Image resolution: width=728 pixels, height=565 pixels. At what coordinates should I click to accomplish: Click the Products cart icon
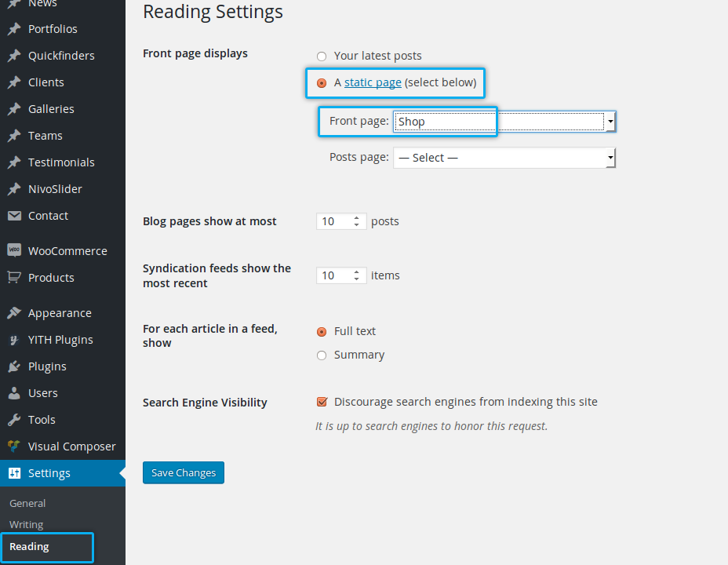14,277
